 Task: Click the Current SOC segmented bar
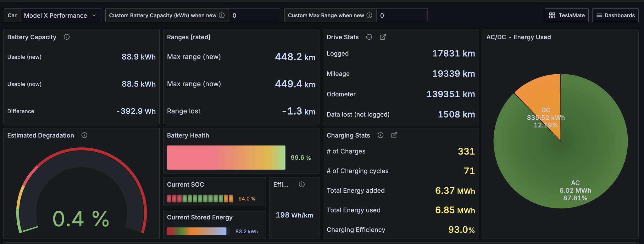(200, 199)
